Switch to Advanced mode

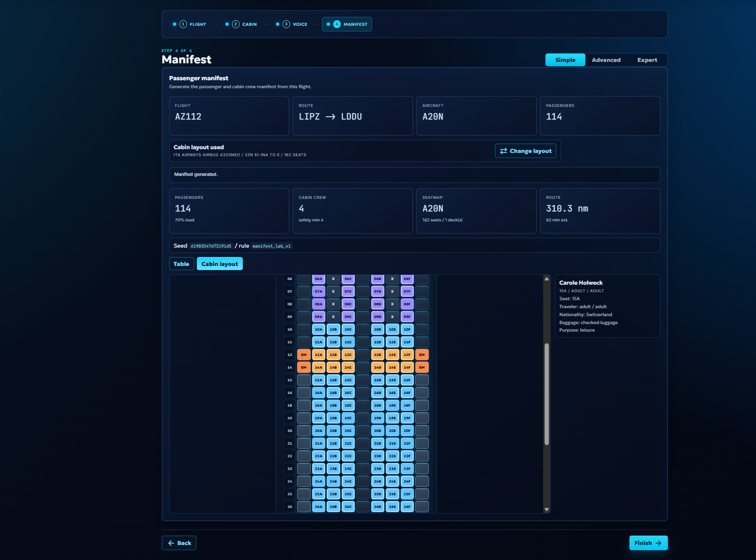(606, 60)
